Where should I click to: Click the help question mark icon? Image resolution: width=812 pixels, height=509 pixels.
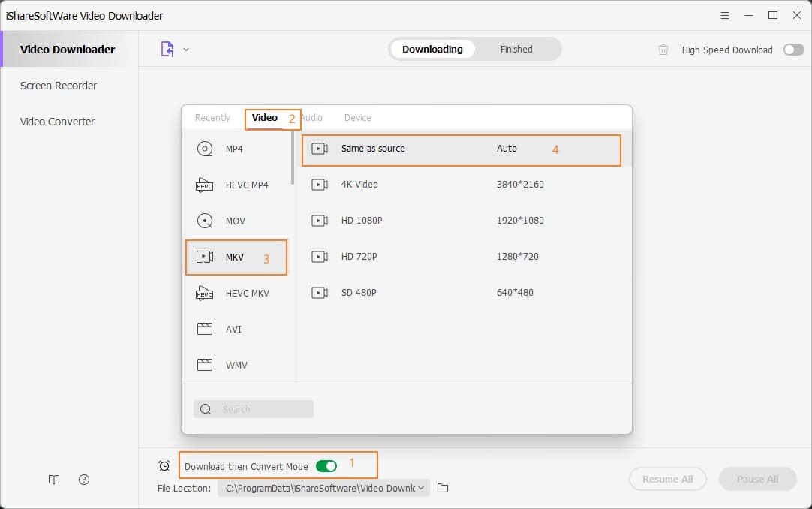coord(83,479)
